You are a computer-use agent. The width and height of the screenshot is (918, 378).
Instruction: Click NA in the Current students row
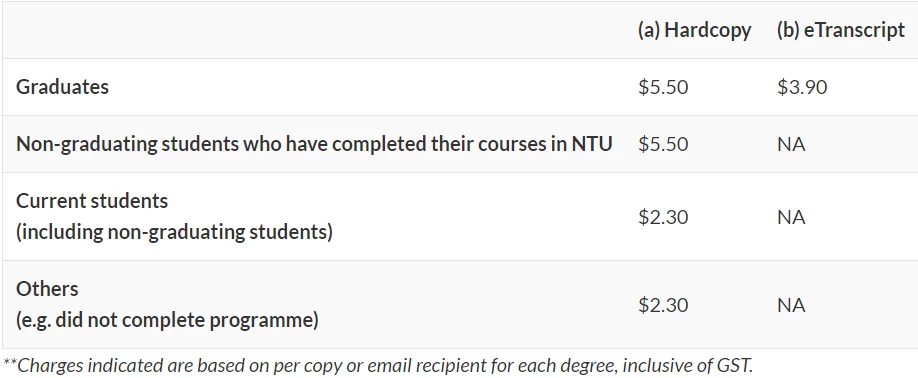791,217
